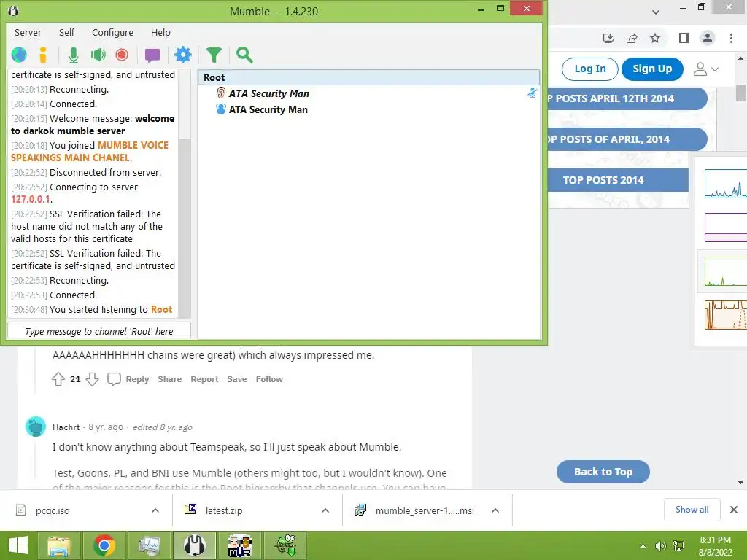
Task: Click Chrome install app icon in toolbar
Action: tap(608, 38)
